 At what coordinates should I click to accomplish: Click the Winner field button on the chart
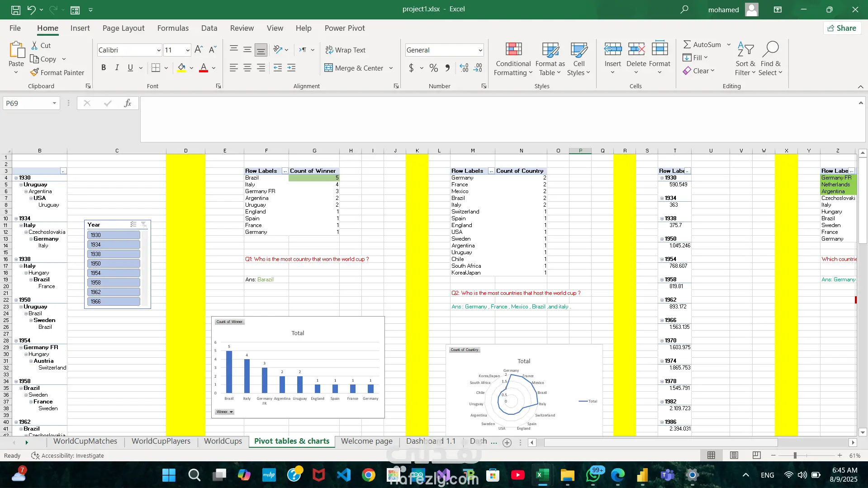(224, 412)
